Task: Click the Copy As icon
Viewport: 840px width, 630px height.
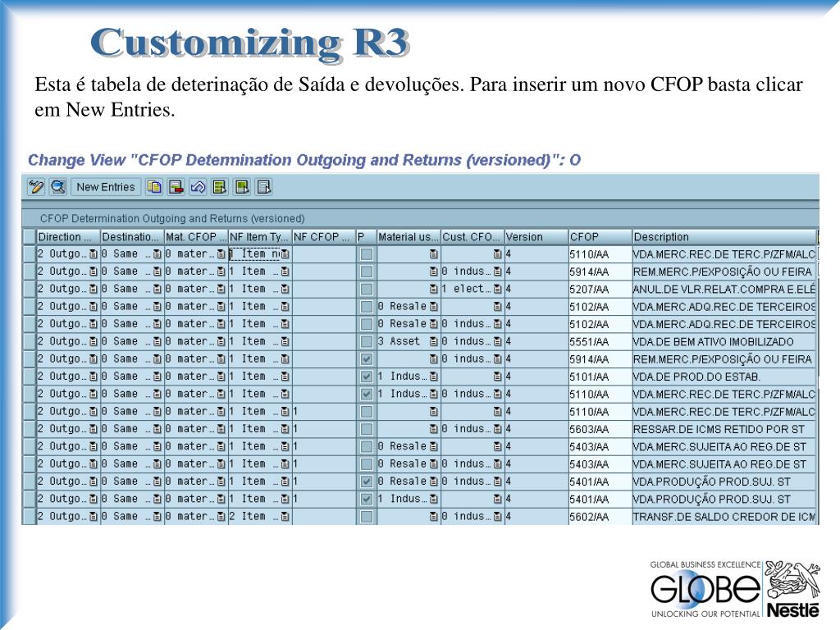Action: [154, 187]
